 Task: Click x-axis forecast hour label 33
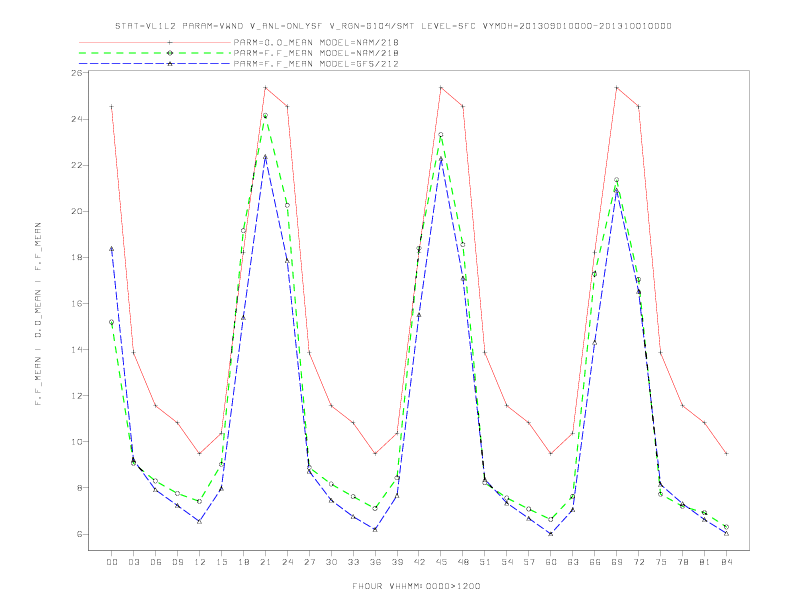coord(353,562)
